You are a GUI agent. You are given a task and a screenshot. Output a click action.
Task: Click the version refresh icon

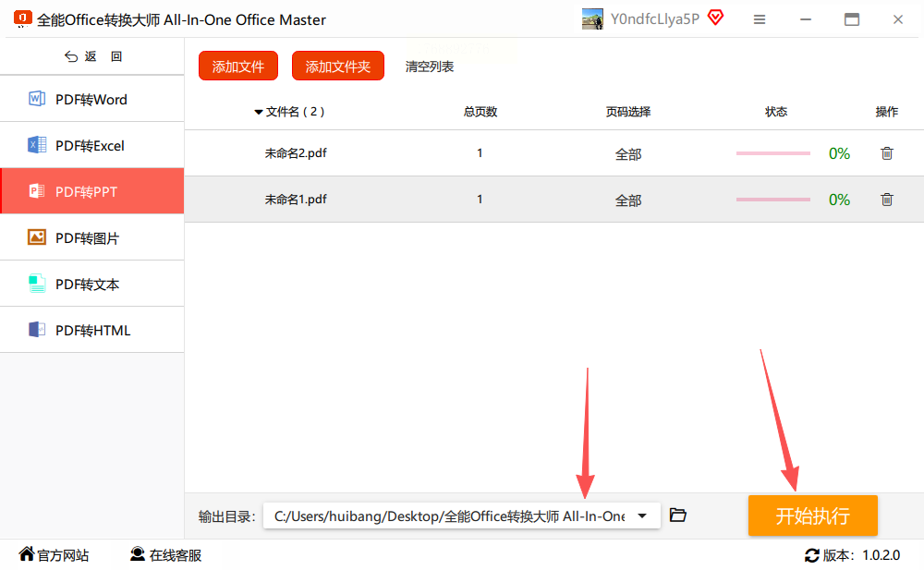[x=812, y=555]
